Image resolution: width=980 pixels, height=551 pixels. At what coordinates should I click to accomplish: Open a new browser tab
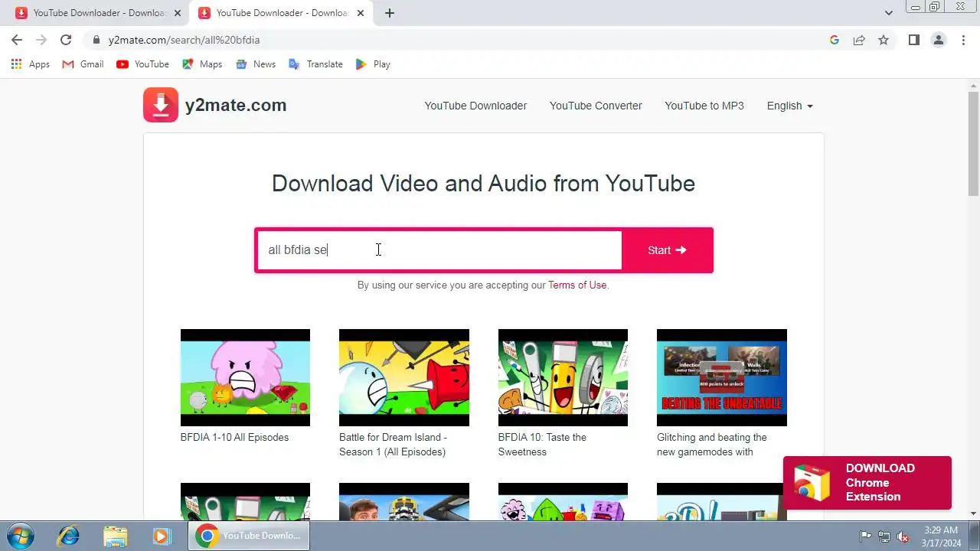(389, 13)
